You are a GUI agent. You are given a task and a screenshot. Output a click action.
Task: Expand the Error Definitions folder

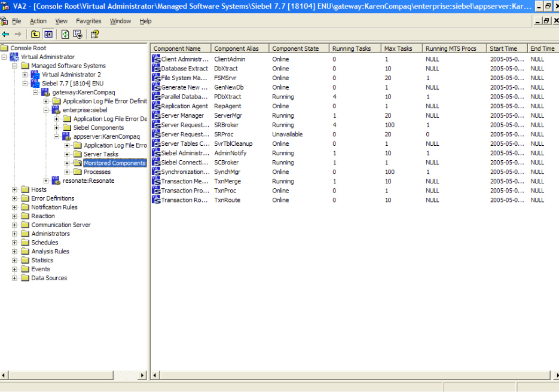pos(14,198)
